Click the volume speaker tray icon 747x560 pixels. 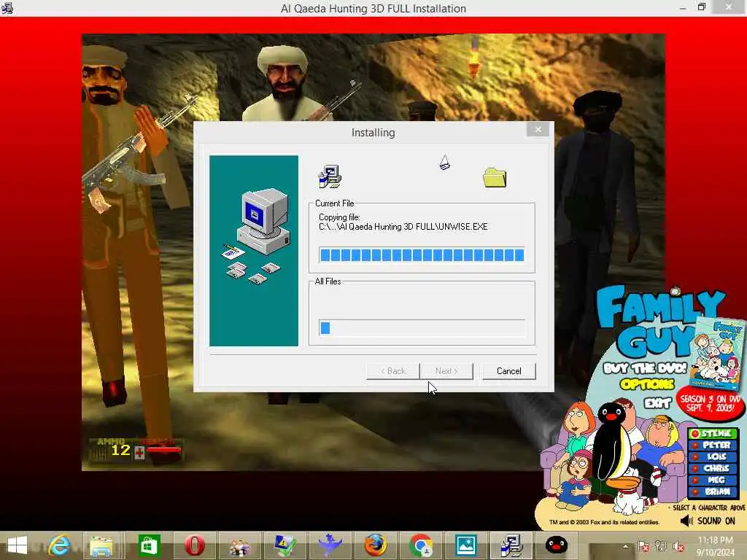(678, 547)
